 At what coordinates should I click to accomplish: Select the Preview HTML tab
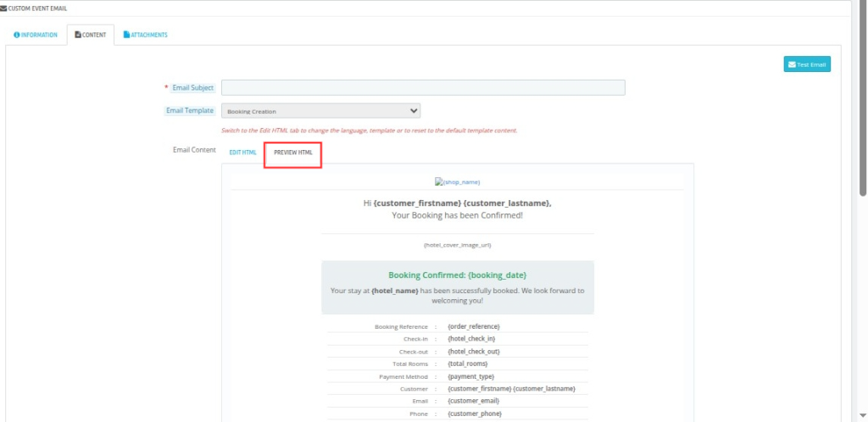pyautogui.click(x=293, y=153)
